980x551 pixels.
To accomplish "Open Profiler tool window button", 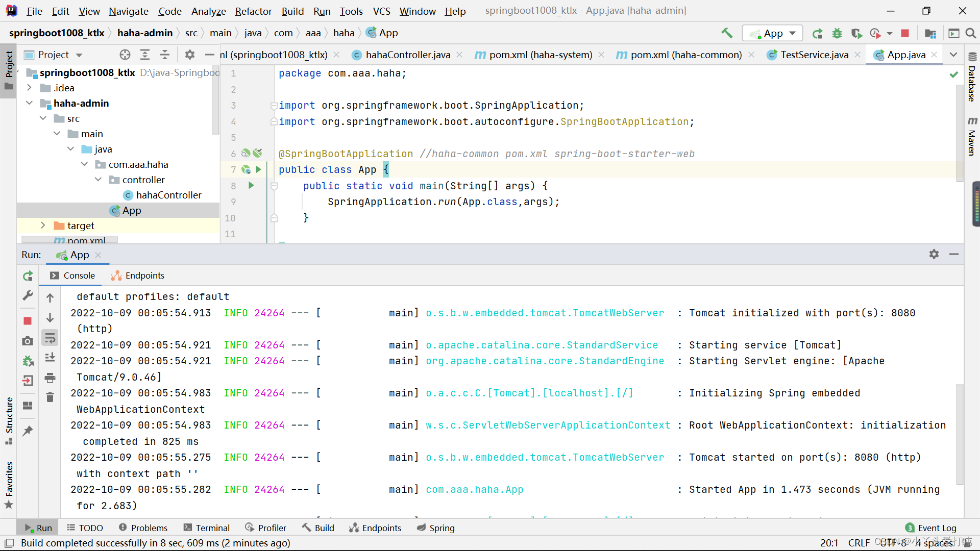I will point(266,528).
